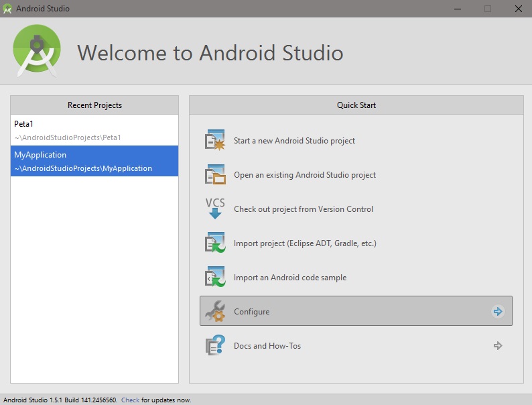Click the ~\AndroidStudioProjects\MyApplication path text
The height and width of the screenshot is (405, 532).
[83, 168]
